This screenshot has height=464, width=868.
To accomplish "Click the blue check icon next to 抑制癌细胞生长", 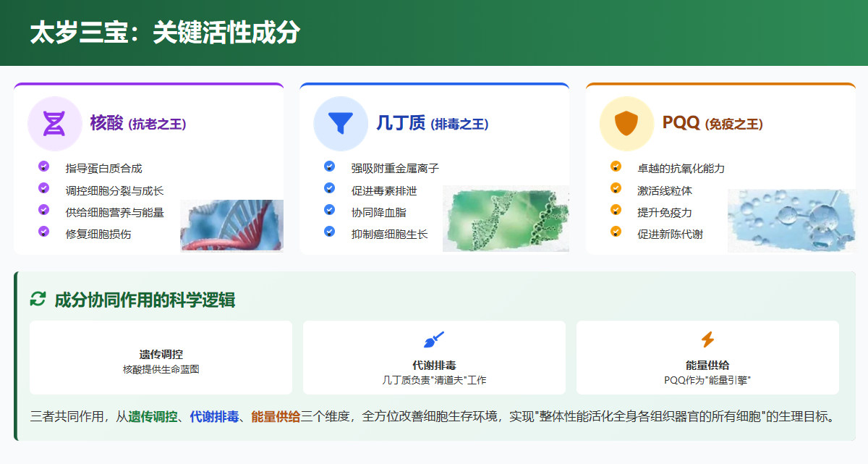I will [x=330, y=232].
